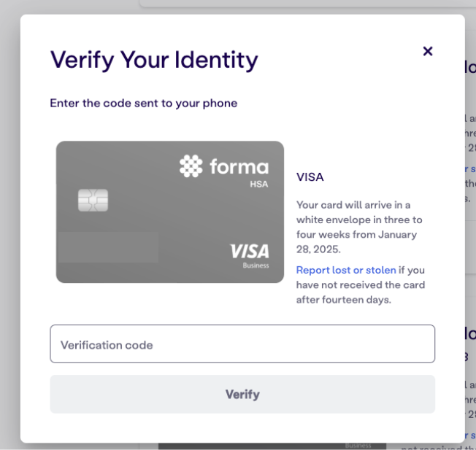Image resolution: width=476 pixels, height=450 pixels.
Task: Click the Business label under VISA logo
Action: click(x=256, y=265)
